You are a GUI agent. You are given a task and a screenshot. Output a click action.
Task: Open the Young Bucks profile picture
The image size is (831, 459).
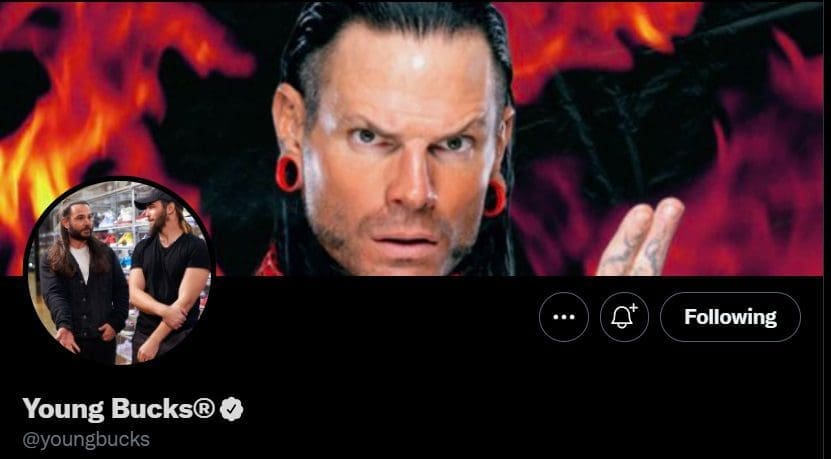pos(120,273)
